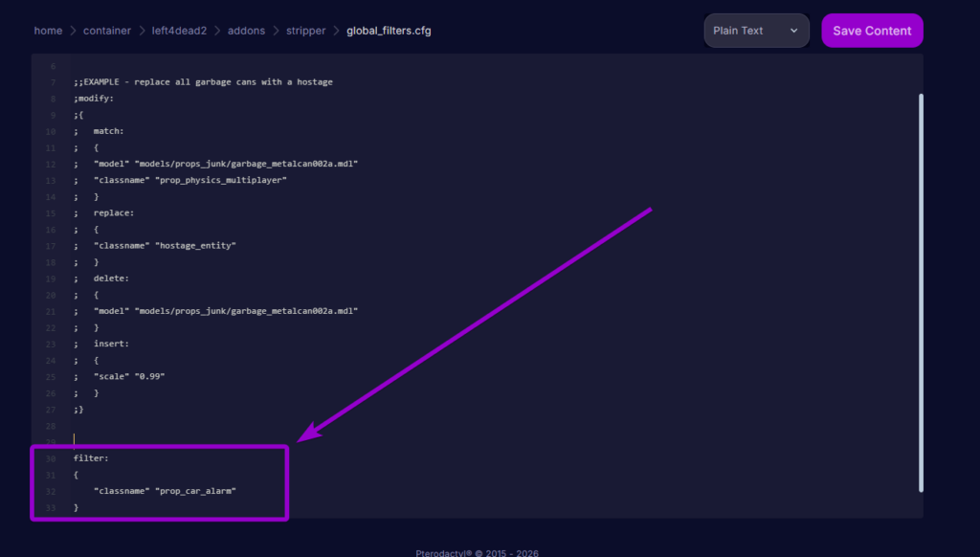Click the hostage_entity classname line
This screenshot has width=980, height=557.
click(x=167, y=245)
